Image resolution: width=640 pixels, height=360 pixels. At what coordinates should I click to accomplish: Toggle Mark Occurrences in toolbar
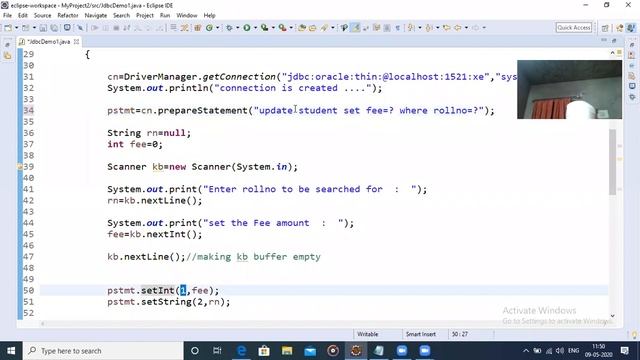click(356, 28)
